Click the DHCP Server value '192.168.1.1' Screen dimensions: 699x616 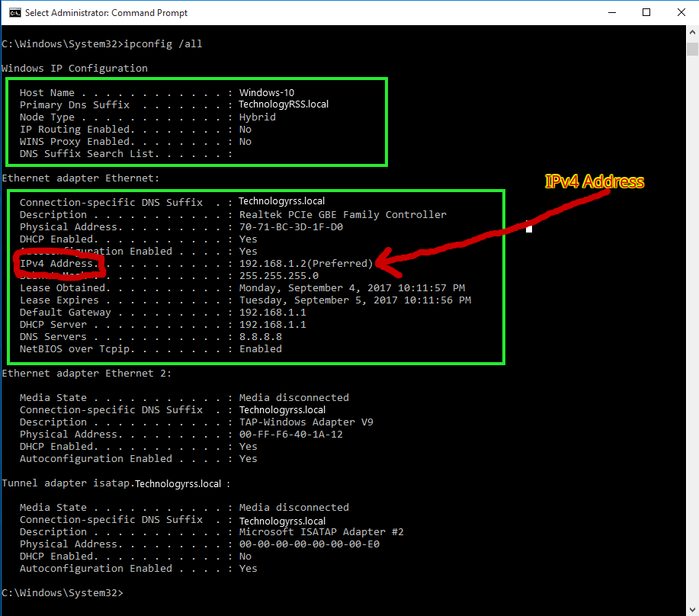(x=272, y=325)
